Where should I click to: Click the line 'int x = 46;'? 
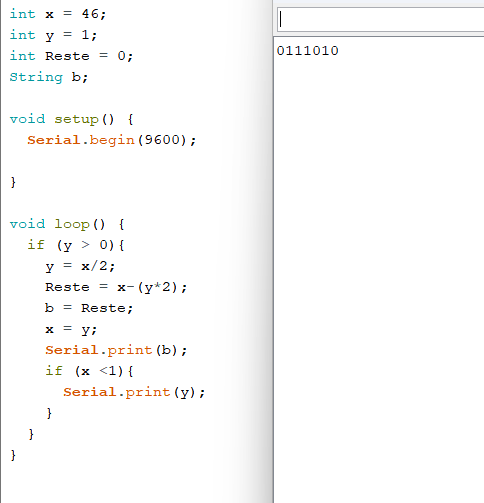(x=58, y=14)
